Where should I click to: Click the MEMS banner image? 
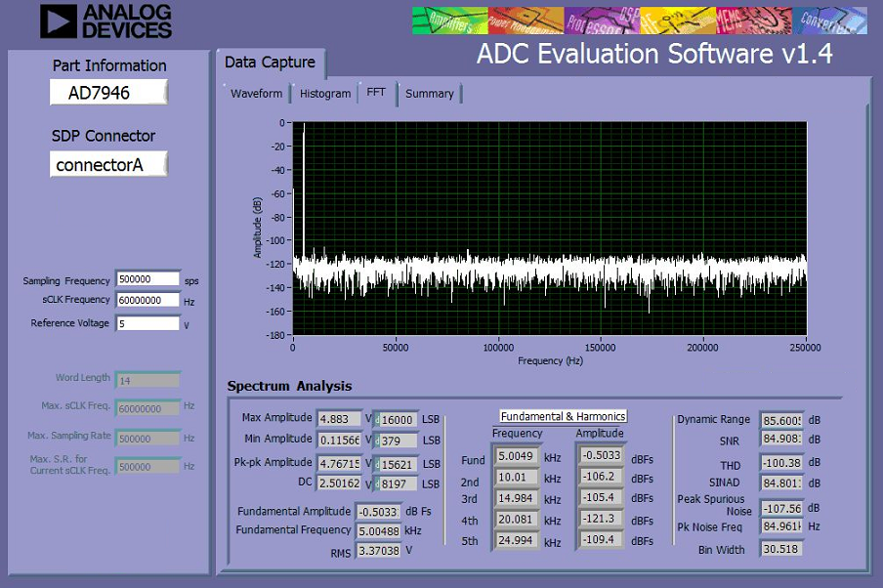click(x=754, y=21)
